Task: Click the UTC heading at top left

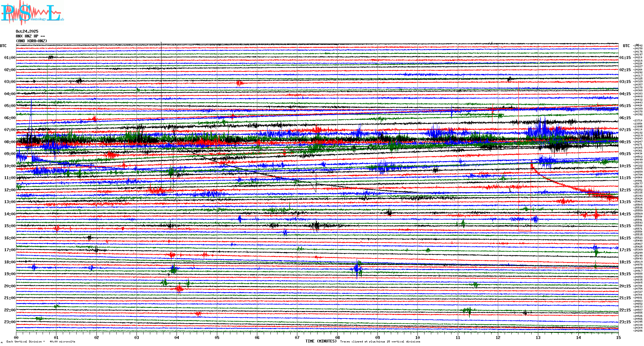Action: coord(3,46)
